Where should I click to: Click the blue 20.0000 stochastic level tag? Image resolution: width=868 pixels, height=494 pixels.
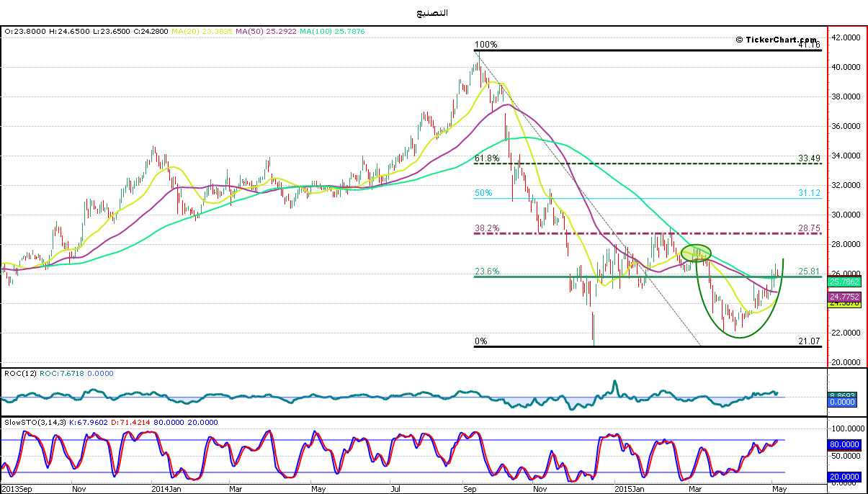[842, 477]
